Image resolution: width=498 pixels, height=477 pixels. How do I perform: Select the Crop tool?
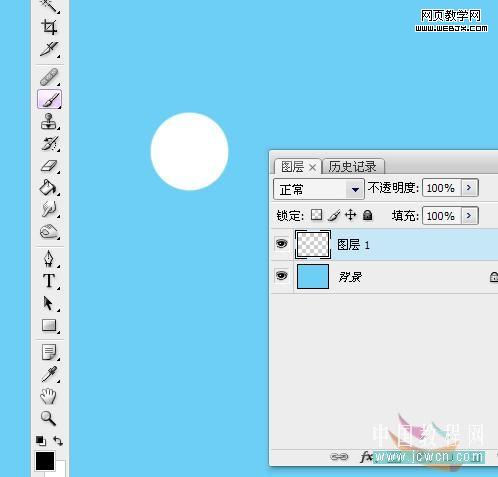point(49,27)
